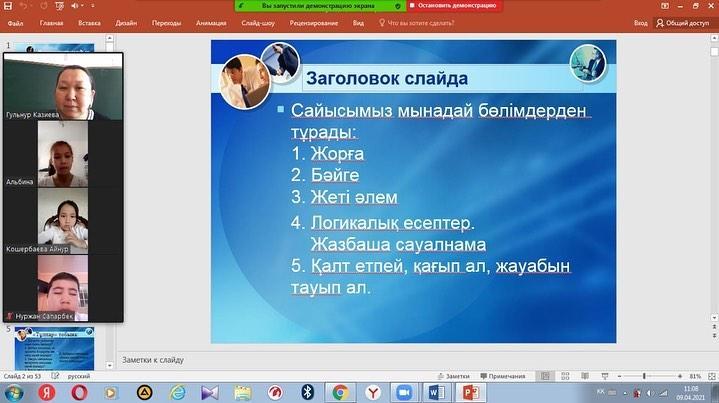This screenshot has height=403, width=719.
Task: Open Zoom app from the taskbar
Action: click(x=404, y=392)
